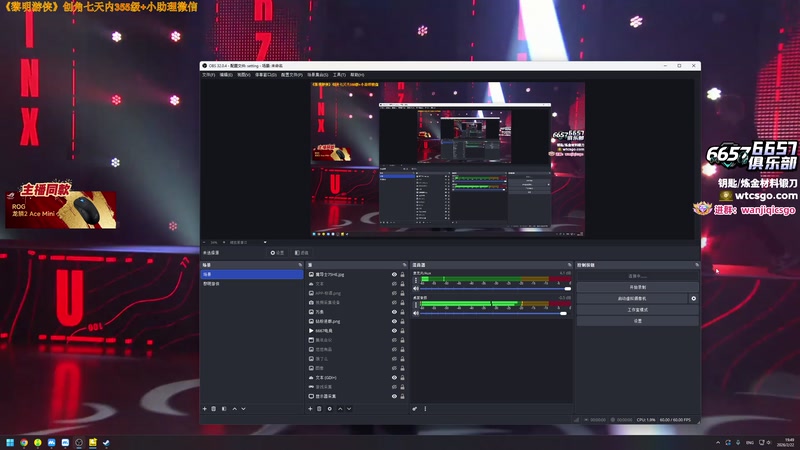Hide the 6657电竞 media source via its eye icon
Screen dimensions: 800x450
pyautogui.click(x=394, y=331)
